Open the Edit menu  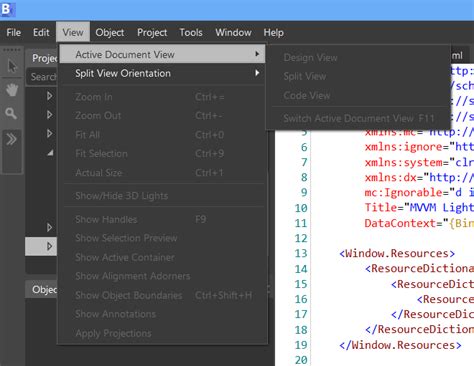click(x=41, y=33)
